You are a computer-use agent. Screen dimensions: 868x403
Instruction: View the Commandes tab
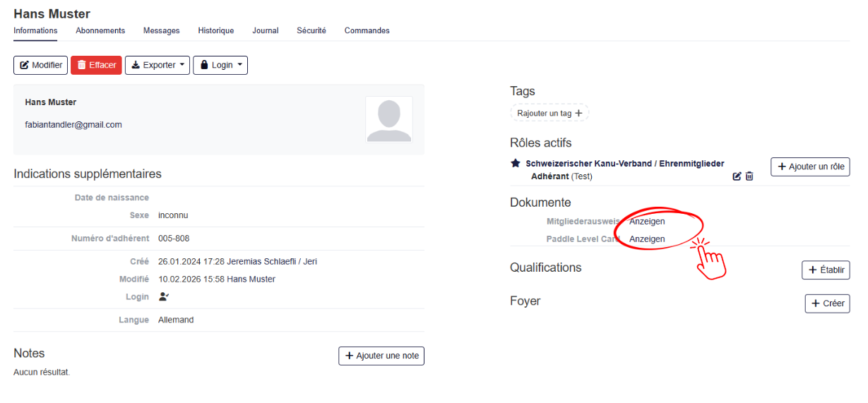point(367,30)
